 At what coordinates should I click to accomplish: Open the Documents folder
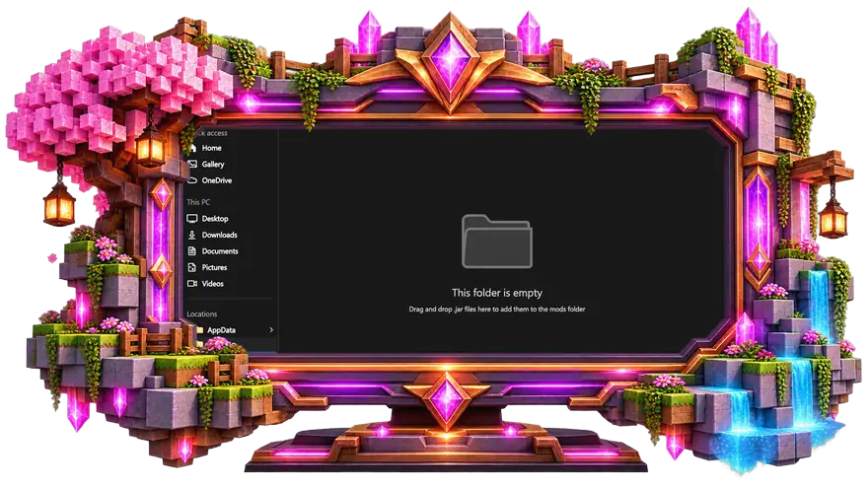tap(220, 251)
